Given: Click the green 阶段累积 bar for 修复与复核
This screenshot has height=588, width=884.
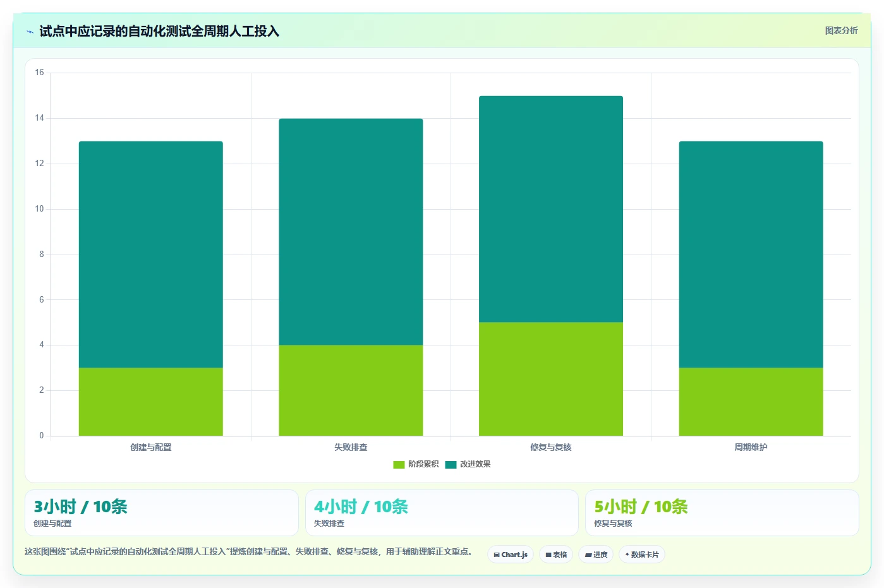Looking at the screenshot, I should tap(551, 379).
